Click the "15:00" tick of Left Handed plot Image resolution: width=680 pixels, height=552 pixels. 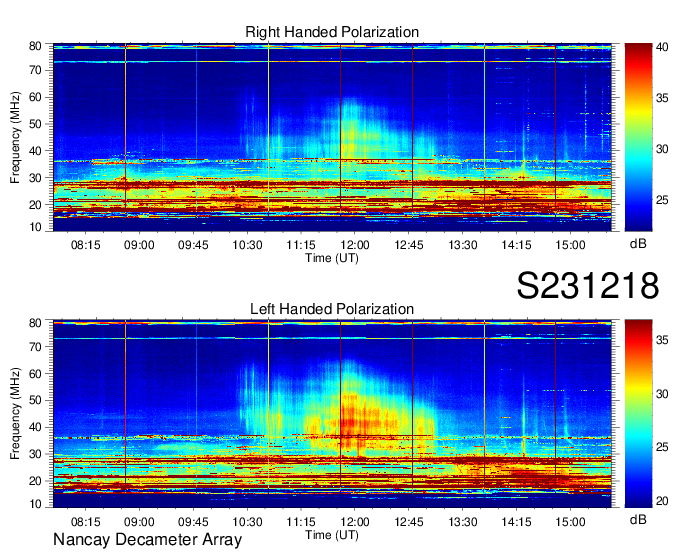coord(570,522)
